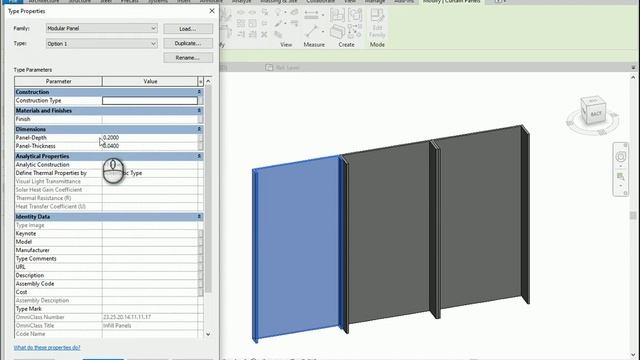Open the 'What do these properties do?' link
This screenshot has height=360, width=640.
pos(47,347)
